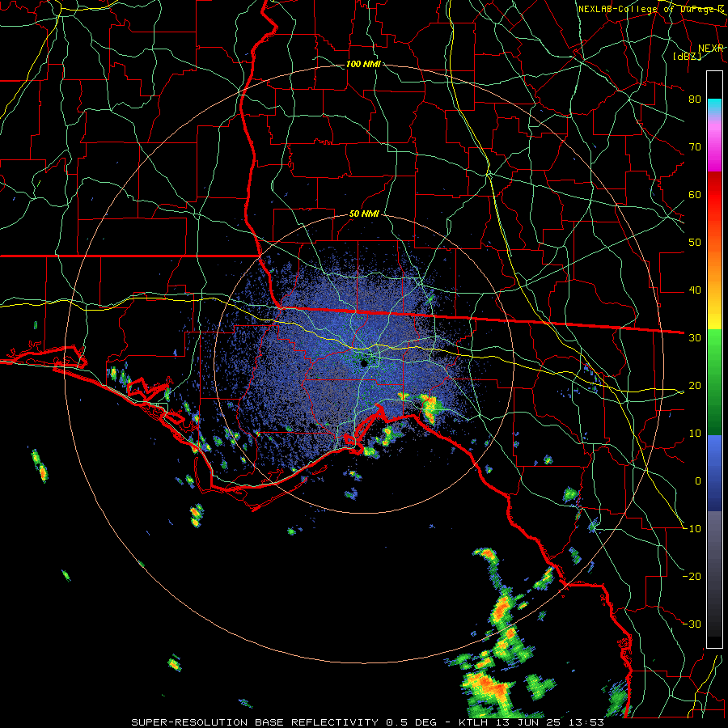The image size is (728, 728).
Task: Click the 50 value on the dBZ scale
Action: [695, 243]
